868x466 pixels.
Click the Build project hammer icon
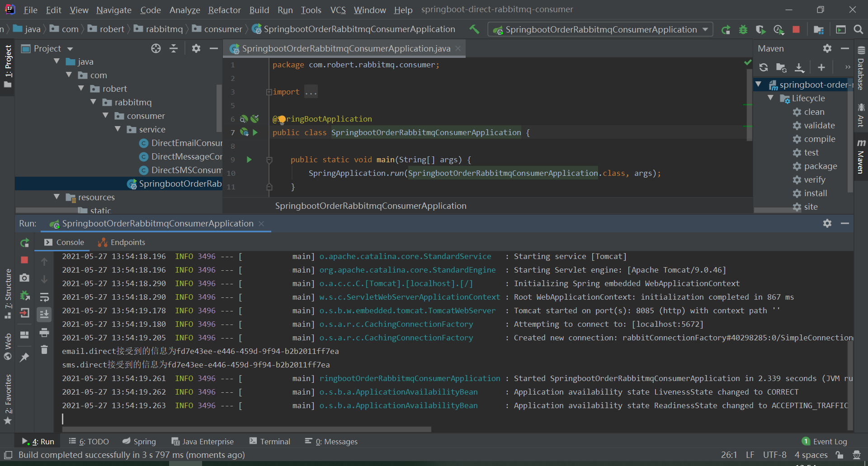(474, 29)
